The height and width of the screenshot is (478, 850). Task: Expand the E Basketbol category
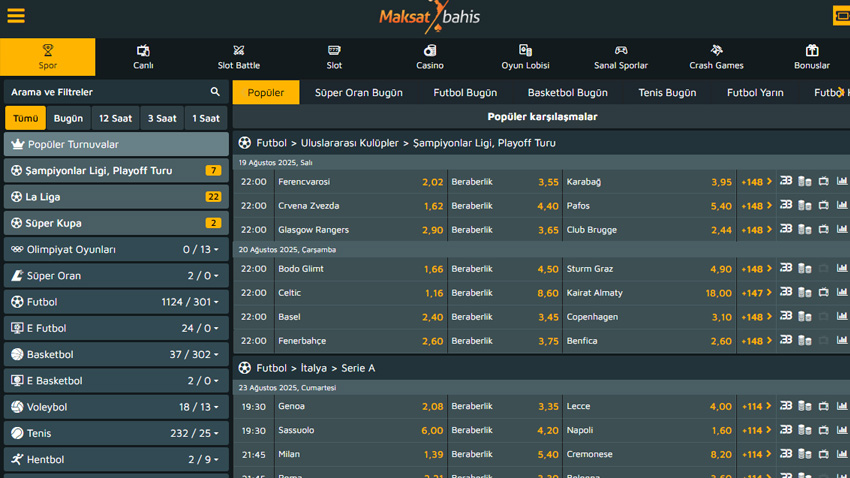click(116, 381)
